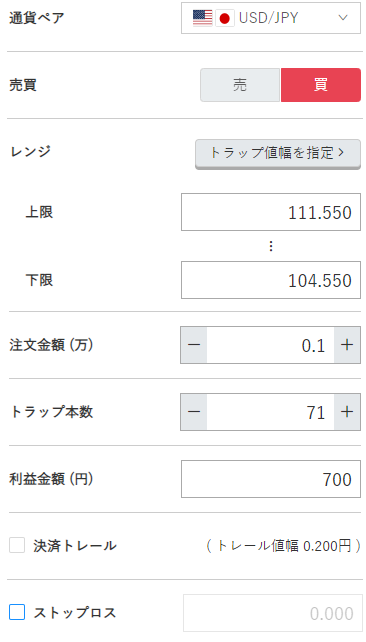366x642 pixels.
Task: Enable the 決済トレール checkbox
Action: click(17, 545)
